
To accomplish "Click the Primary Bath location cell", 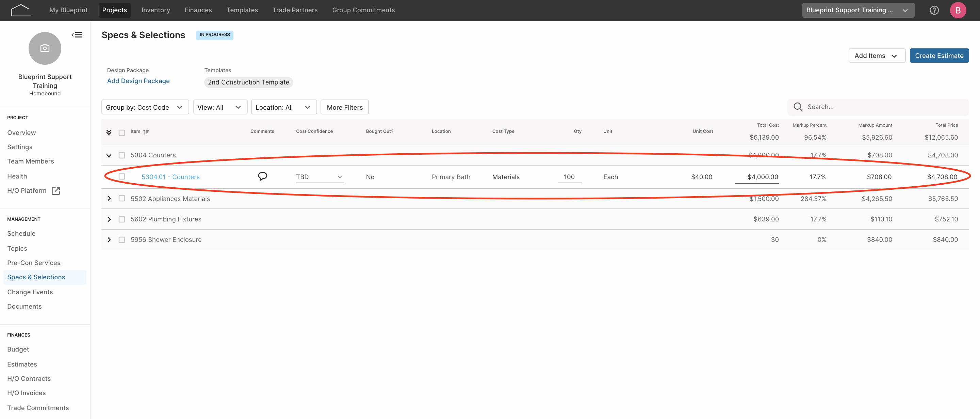I will [451, 177].
